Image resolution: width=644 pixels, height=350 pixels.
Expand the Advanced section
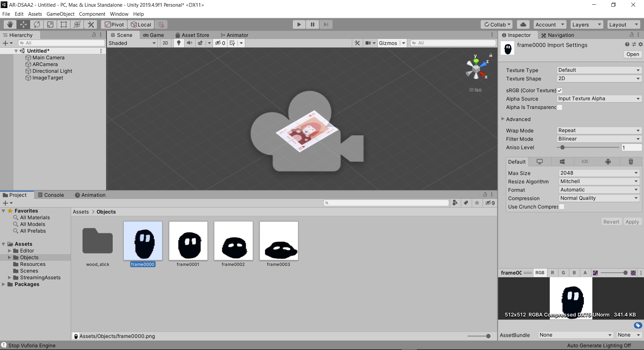click(x=503, y=119)
